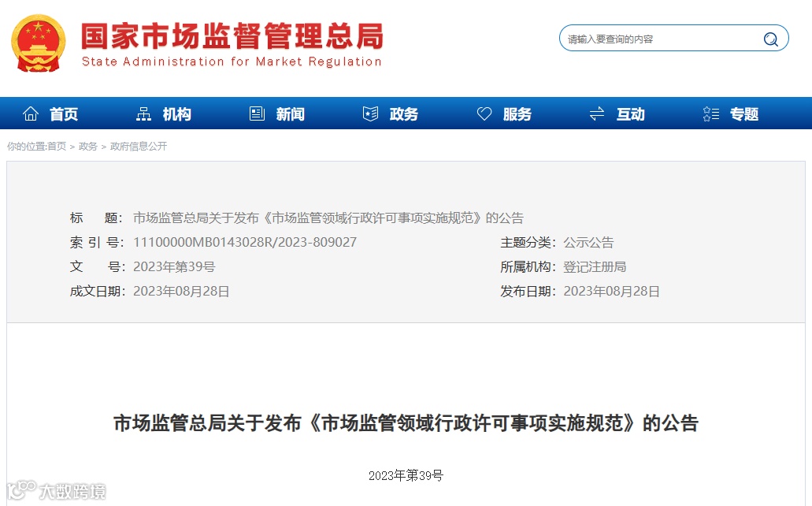
Task: Click the index number 11100000MB0143028R/2023-809027
Action: coord(245,242)
